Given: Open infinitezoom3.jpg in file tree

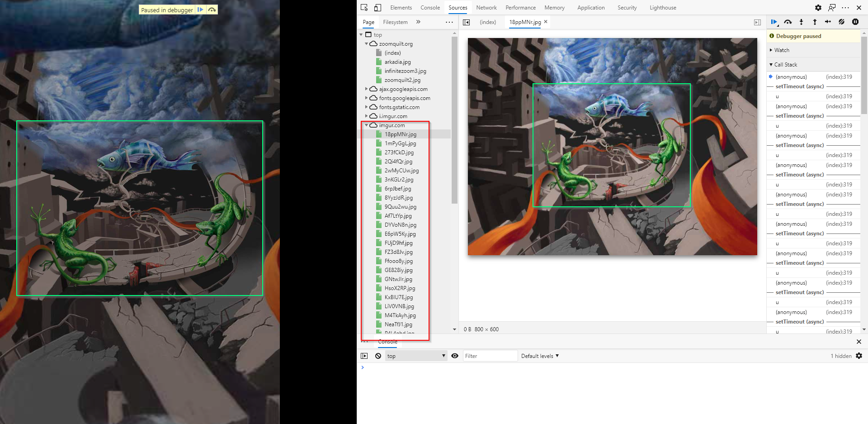Looking at the screenshot, I should pyautogui.click(x=405, y=71).
